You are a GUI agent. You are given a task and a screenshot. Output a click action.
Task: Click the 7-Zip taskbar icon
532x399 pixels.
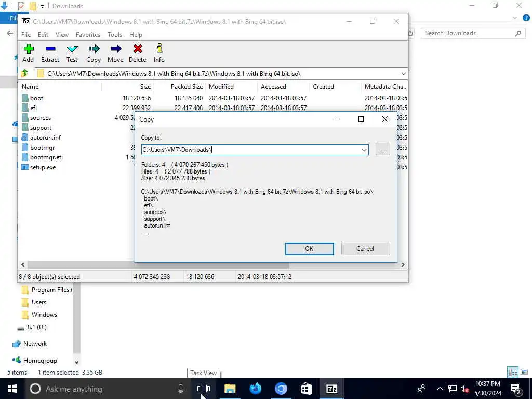[331, 389]
